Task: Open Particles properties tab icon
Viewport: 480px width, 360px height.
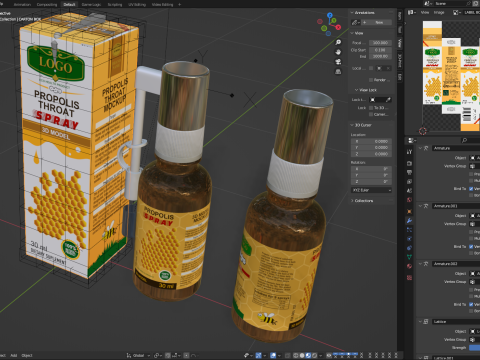Action: 409,230
